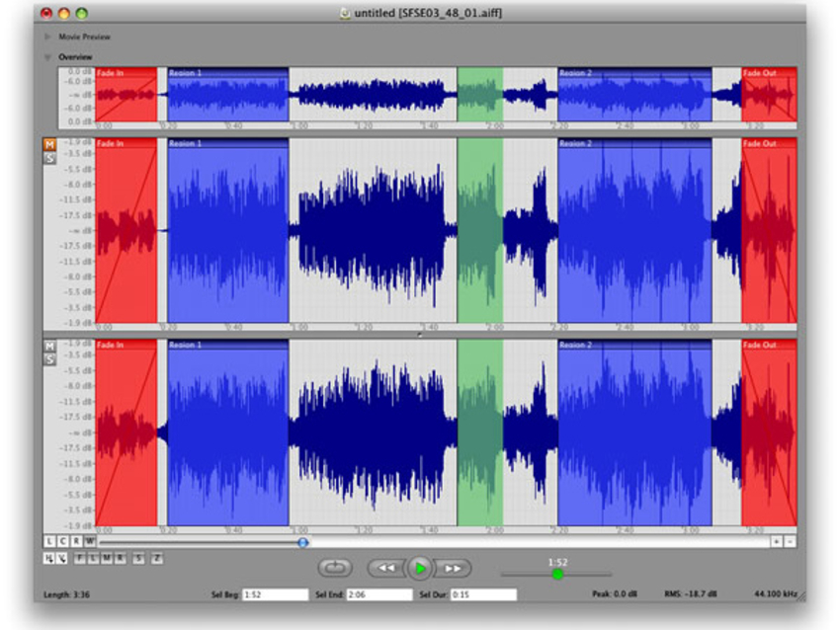The height and width of the screenshot is (630, 840).
Task: Click the Z zoom button
Action: click(x=157, y=559)
